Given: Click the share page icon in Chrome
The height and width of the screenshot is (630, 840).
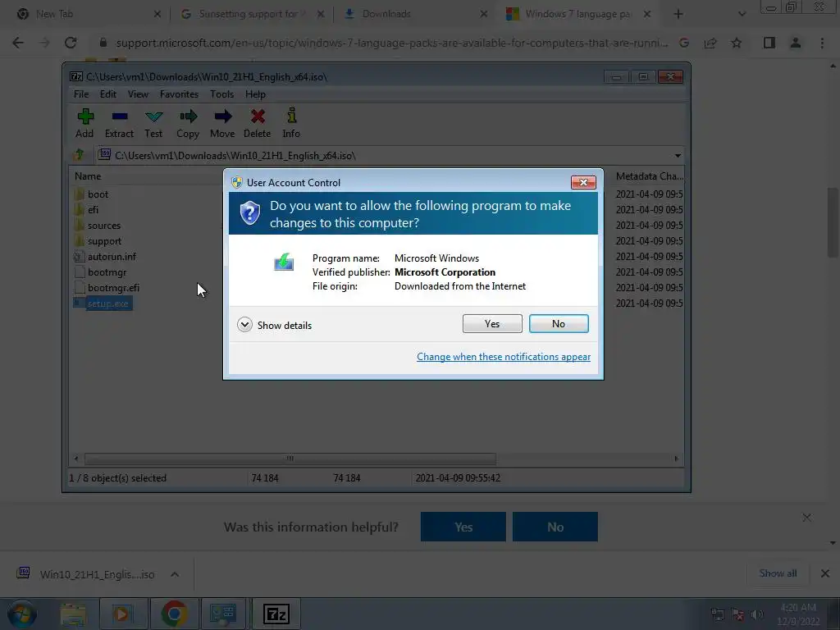Looking at the screenshot, I should (710, 43).
